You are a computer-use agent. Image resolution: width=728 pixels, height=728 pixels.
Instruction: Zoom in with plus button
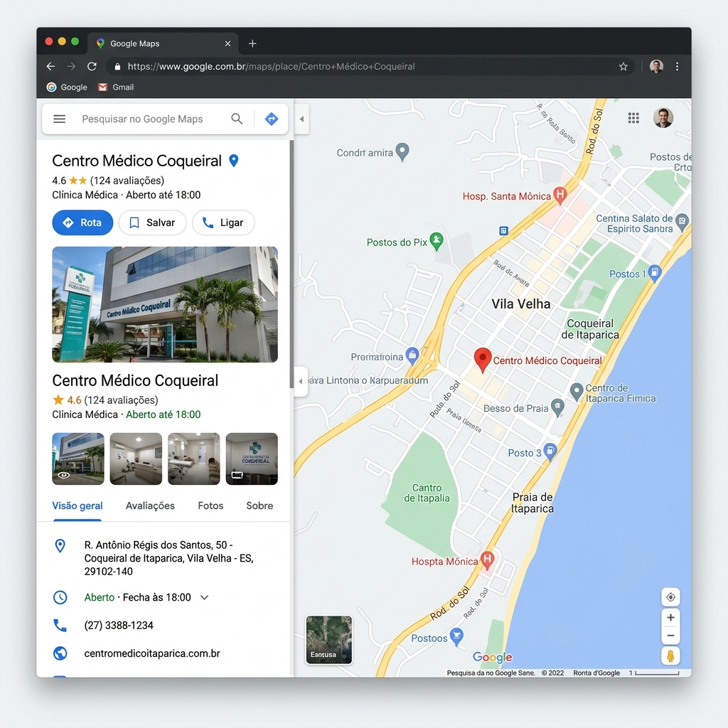coord(670,618)
